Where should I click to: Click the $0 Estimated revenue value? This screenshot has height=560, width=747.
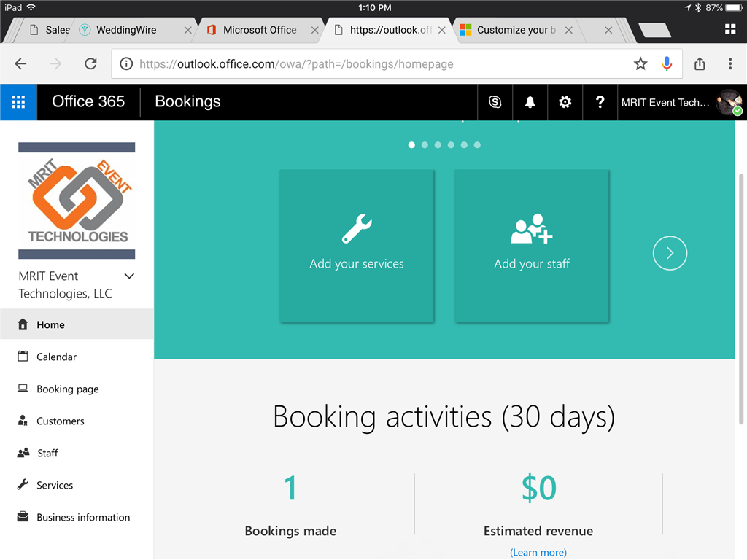(x=539, y=488)
